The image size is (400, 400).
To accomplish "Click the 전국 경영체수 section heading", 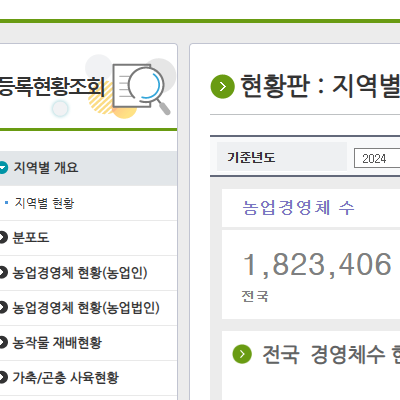I will [331, 354].
